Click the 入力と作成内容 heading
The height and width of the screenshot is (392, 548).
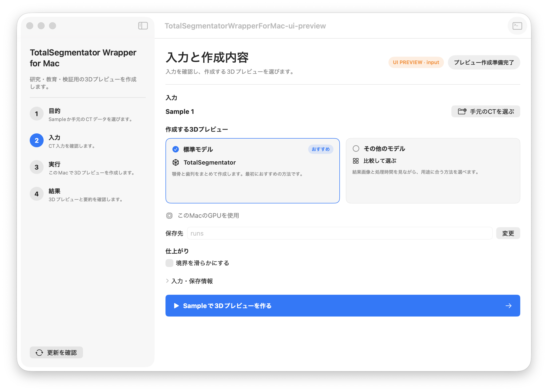[x=207, y=57]
